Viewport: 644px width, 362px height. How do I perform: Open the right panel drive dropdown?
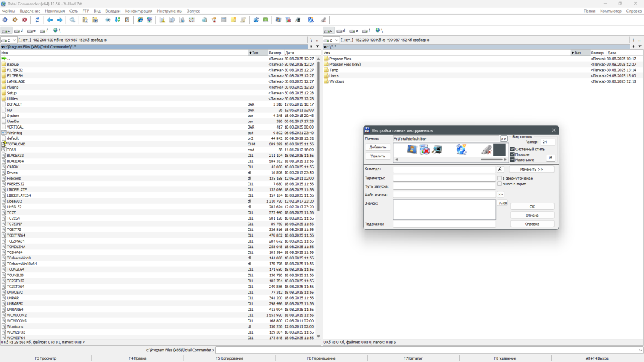(331, 40)
